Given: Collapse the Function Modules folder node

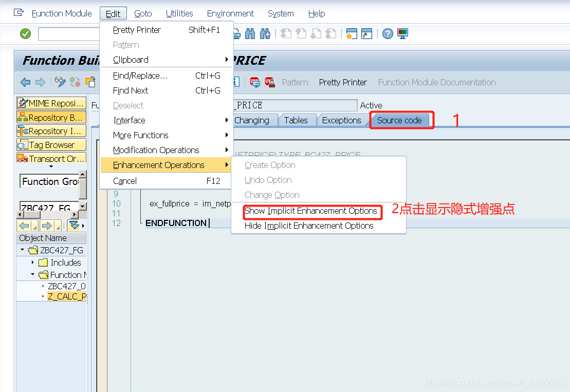Looking at the screenshot, I should coord(33,275).
